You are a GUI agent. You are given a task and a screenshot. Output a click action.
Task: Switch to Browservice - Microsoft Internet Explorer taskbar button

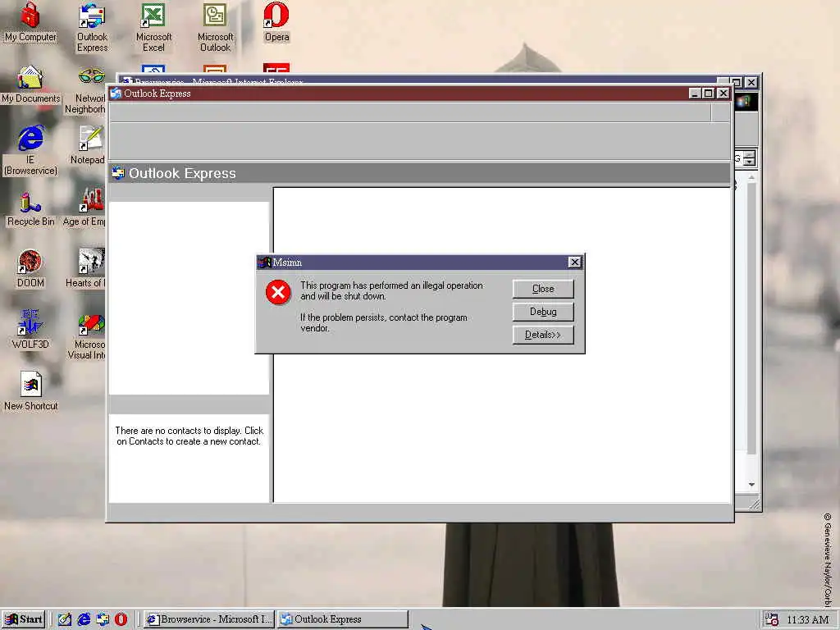pos(209,619)
